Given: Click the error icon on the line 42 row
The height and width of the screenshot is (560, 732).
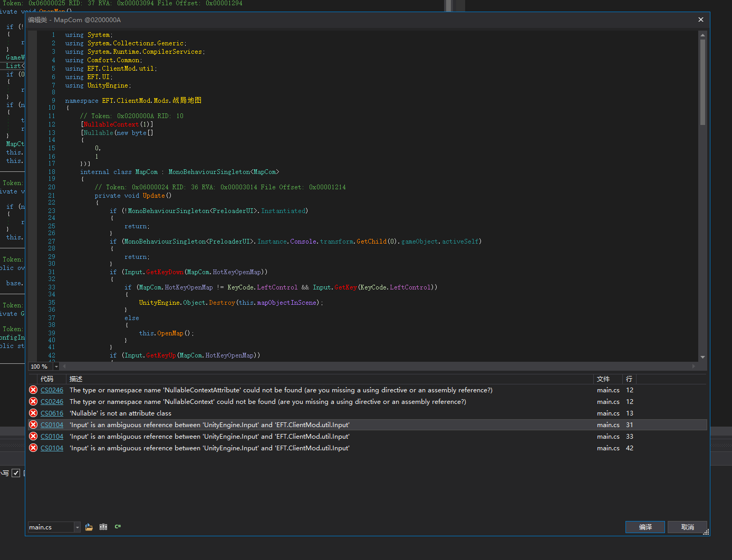Looking at the screenshot, I should 33,448.
